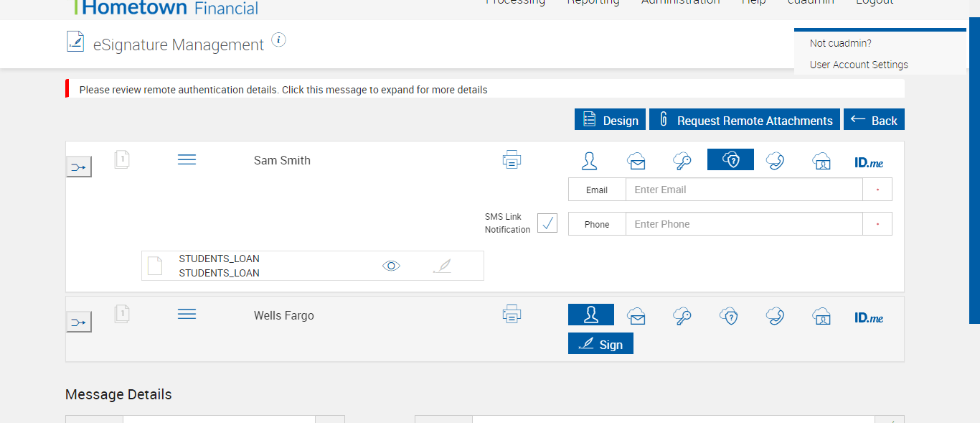Choose the key password authentication icon for Sam Smith
The height and width of the screenshot is (423, 980).
682,160
